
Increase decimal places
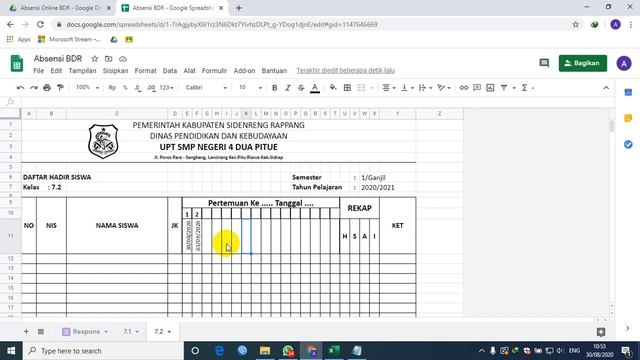151,88
